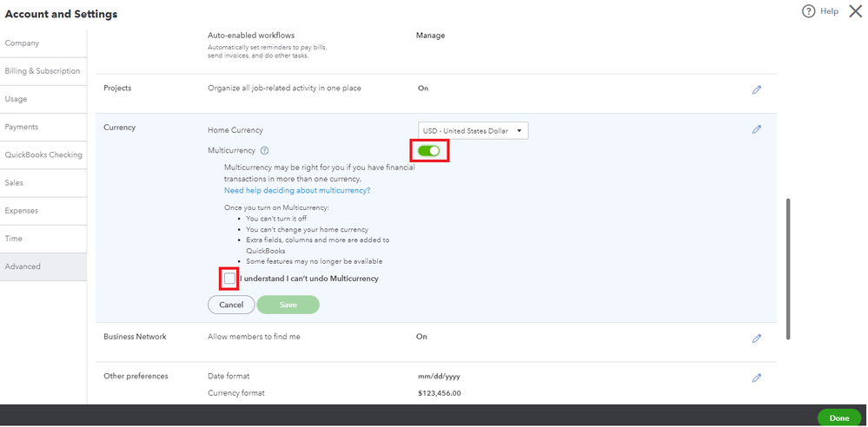Viewport: 868px width, 427px height.
Task: Open Need help deciding about multicurrency link
Action: 297,190
